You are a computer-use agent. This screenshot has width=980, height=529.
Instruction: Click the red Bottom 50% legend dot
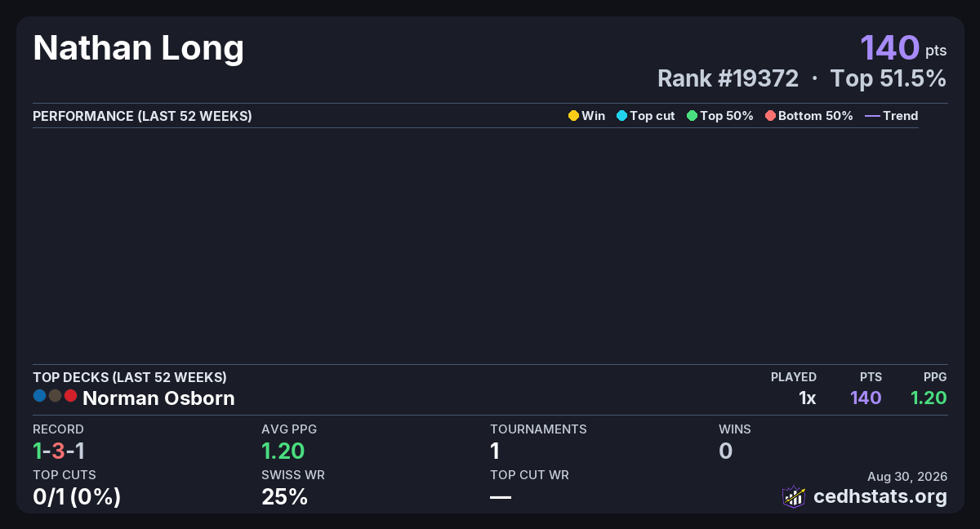[770, 116]
